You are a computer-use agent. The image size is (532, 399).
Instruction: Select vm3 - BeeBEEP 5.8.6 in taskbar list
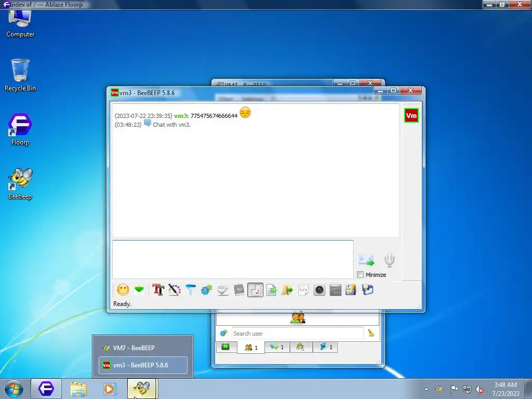[x=143, y=365]
